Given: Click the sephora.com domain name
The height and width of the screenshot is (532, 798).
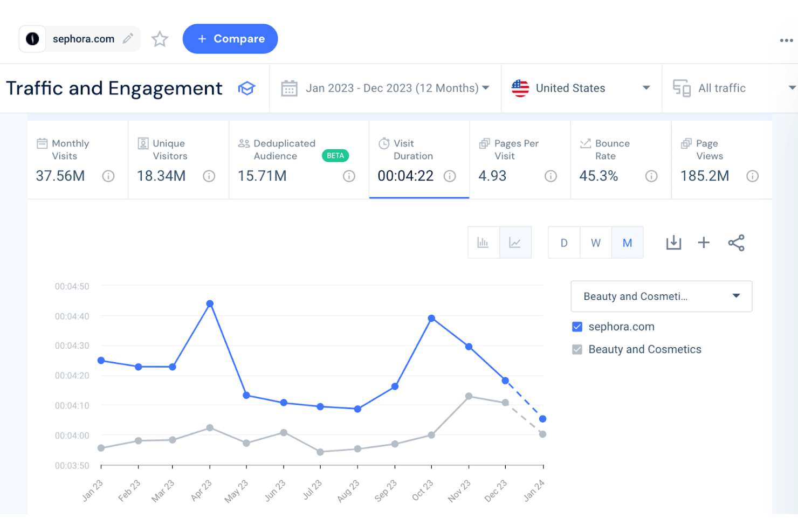Looking at the screenshot, I should tap(84, 39).
